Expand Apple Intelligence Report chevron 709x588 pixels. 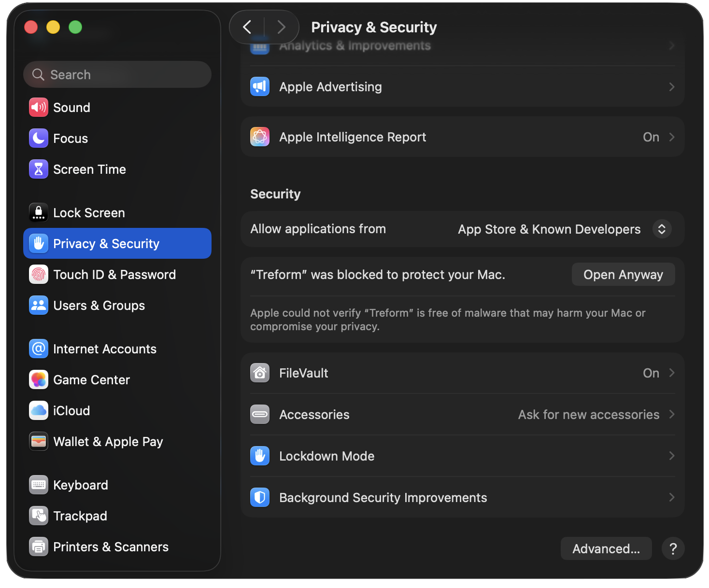(x=672, y=137)
